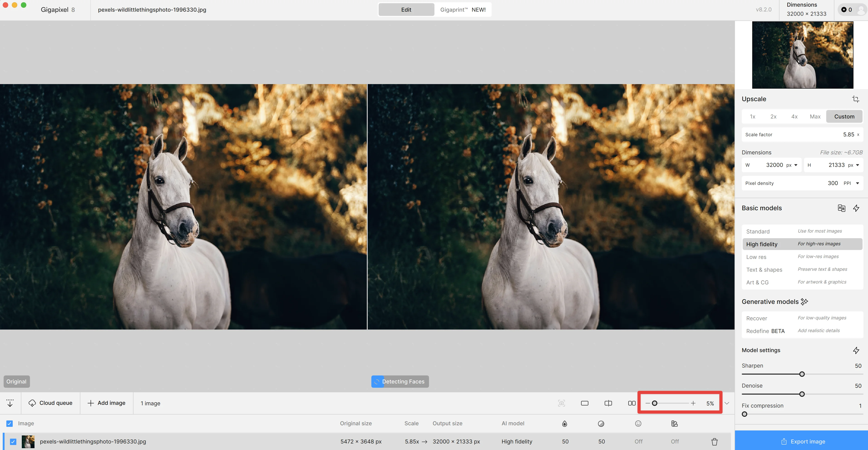Delete the image with the trash icon
868x450 pixels.
coord(714,442)
